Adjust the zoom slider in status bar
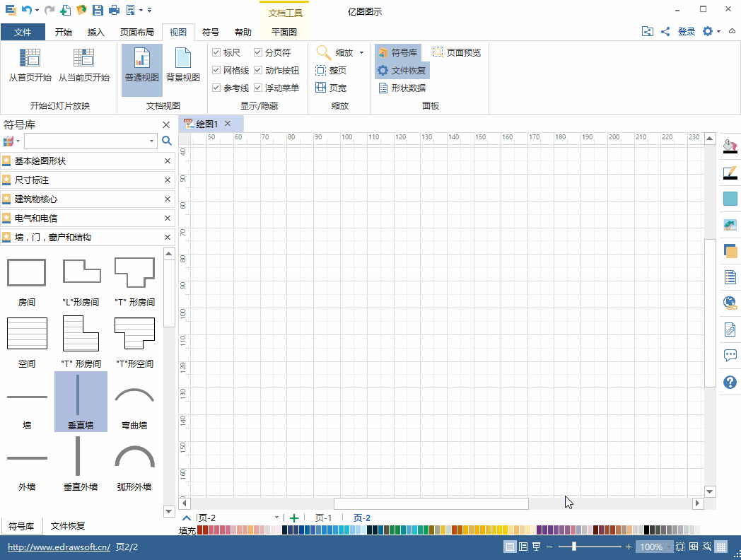The width and height of the screenshot is (741, 560). [x=573, y=547]
